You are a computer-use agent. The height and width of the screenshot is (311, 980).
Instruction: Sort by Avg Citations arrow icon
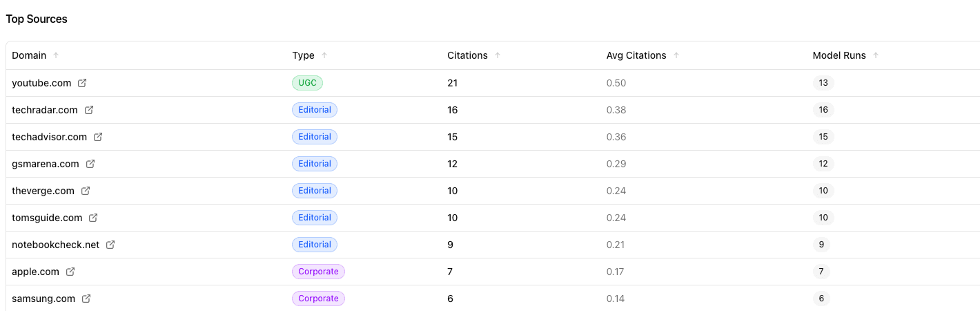click(676, 55)
